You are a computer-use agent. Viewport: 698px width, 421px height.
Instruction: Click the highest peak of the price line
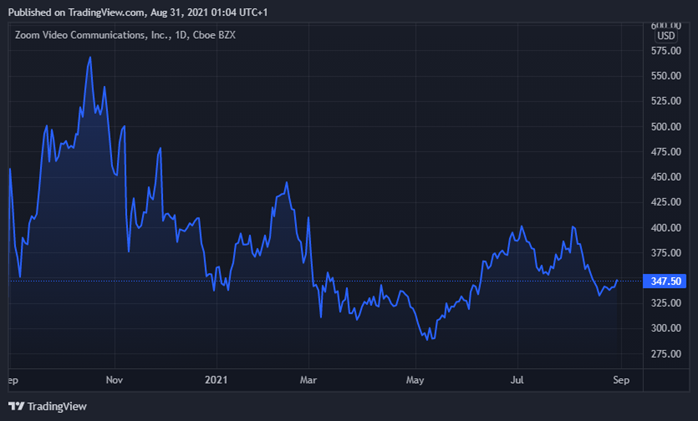(90, 58)
